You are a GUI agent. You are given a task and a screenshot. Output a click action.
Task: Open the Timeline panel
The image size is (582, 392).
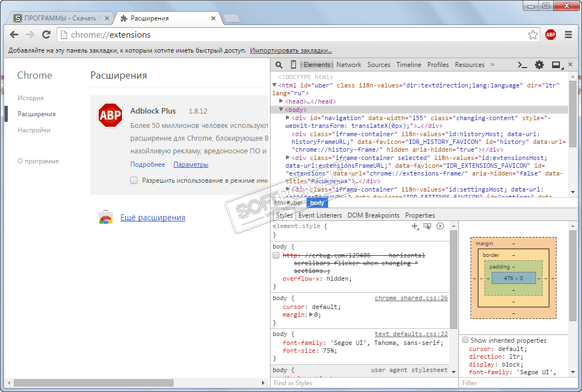pyautogui.click(x=409, y=65)
